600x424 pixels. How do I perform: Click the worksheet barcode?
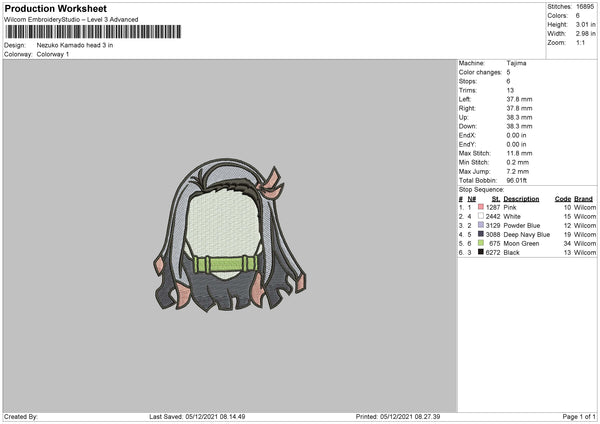point(93,32)
